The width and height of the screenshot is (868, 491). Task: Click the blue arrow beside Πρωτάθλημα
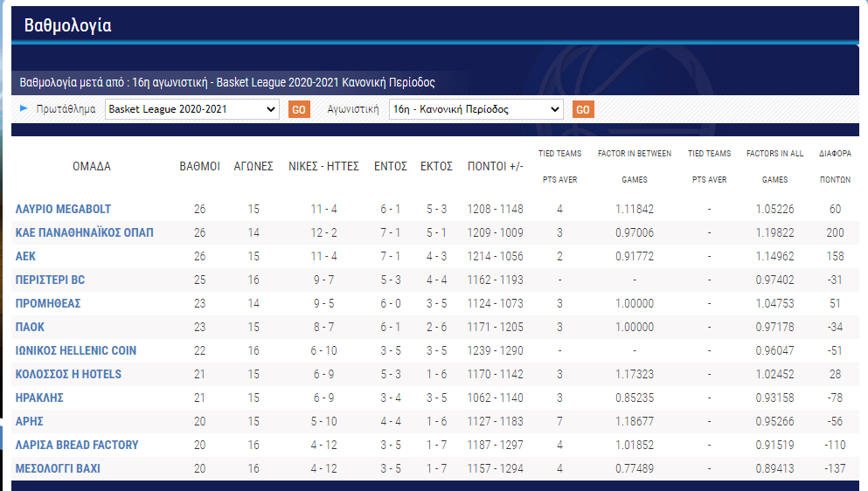24,109
